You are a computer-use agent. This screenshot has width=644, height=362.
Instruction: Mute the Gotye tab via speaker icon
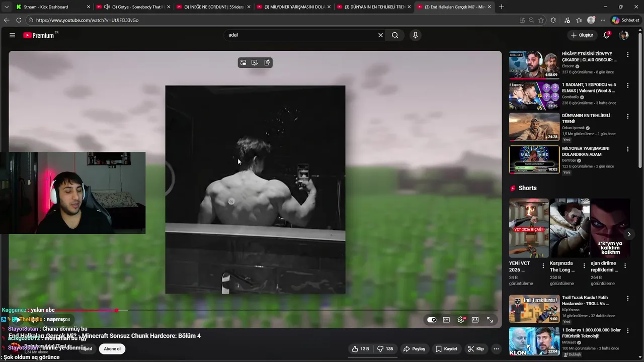click(x=107, y=7)
